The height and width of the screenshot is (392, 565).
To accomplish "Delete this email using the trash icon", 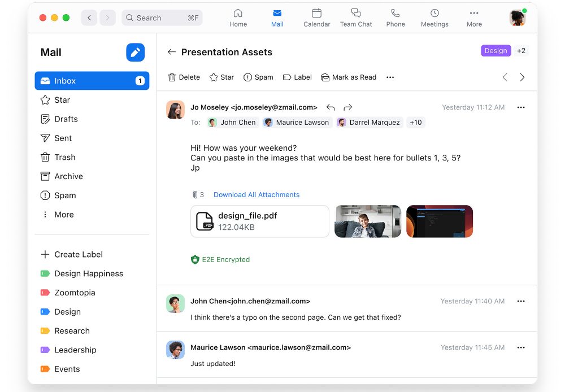I will [184, 77].
